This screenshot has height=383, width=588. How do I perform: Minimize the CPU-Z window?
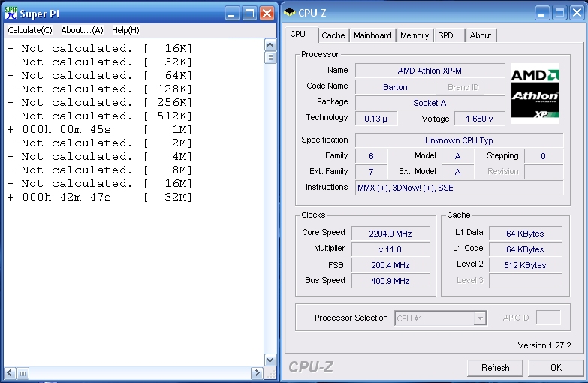point(541,13)
